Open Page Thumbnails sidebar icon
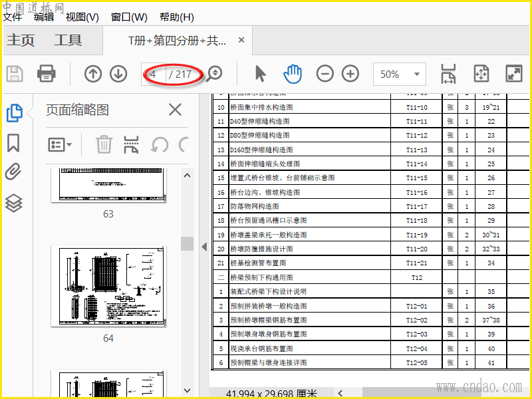The height and width of the screenshot is (399, 532). click(x=14, y=113)
